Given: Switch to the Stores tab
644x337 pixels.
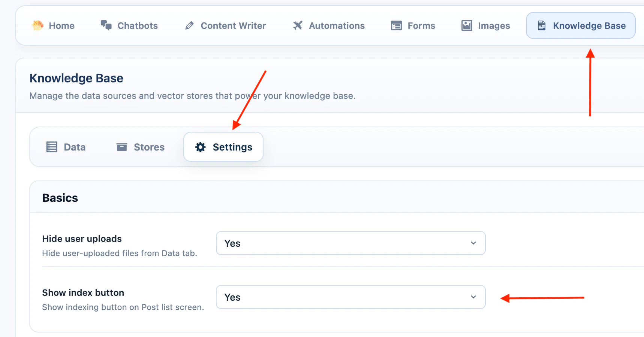Looking at the screenshot, I should [x=141, y=147].
